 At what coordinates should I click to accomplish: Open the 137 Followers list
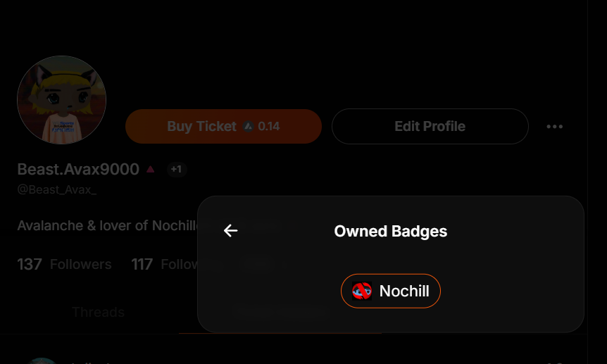click(x=65, y=265)
